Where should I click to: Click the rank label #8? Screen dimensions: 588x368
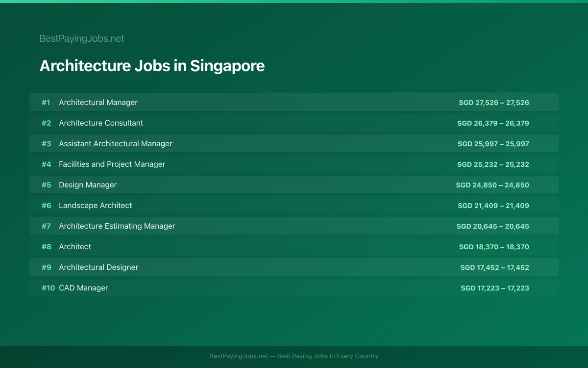point(46,246)
